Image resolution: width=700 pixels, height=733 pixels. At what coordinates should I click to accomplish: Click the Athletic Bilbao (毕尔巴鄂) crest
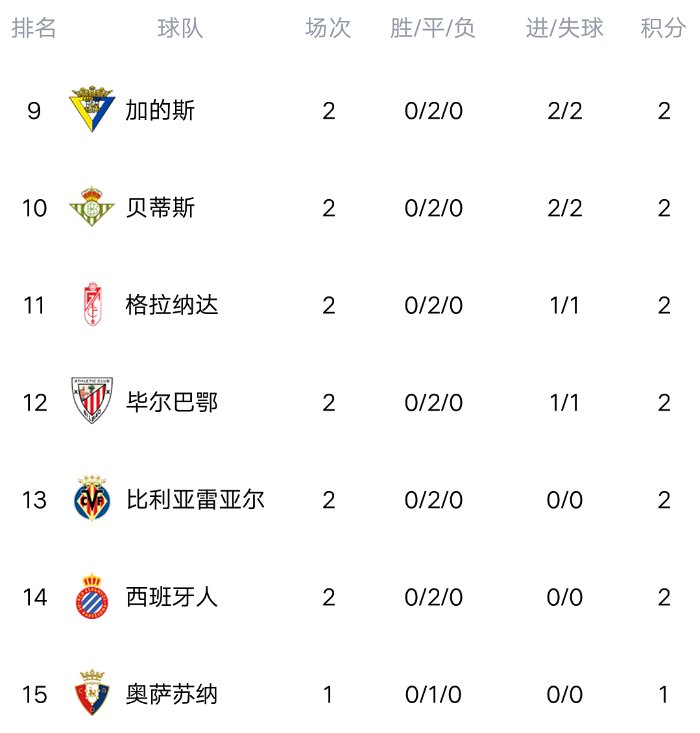click(92, 402)
